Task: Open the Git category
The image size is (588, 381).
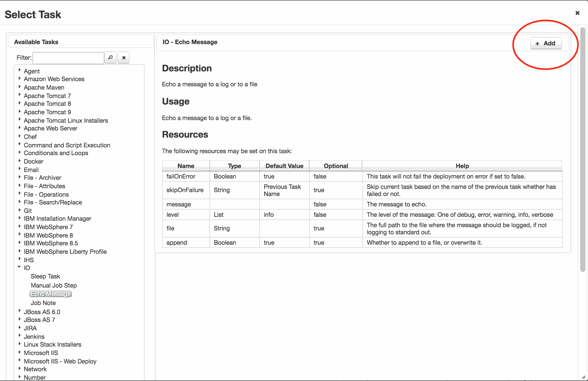Action: coord(28,211)
